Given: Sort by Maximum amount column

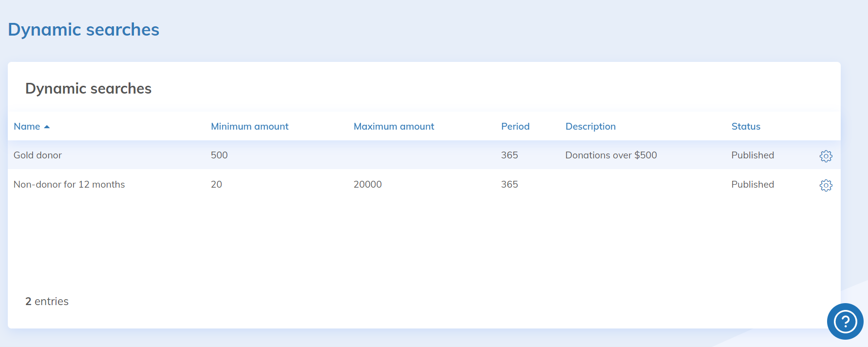Looking at the screenshot, I should [394, 127].
